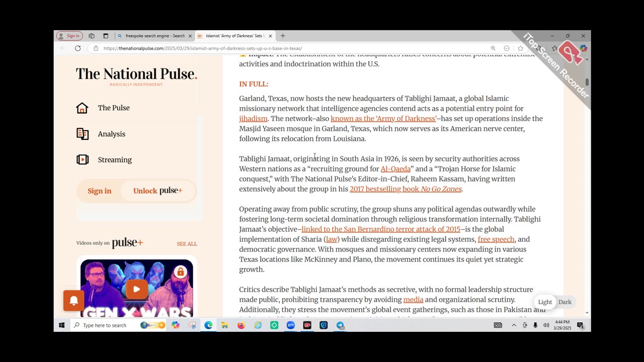Open Copilot from the taskbar
The height and width of the screenshot is (362, 644).
point(176,325)
